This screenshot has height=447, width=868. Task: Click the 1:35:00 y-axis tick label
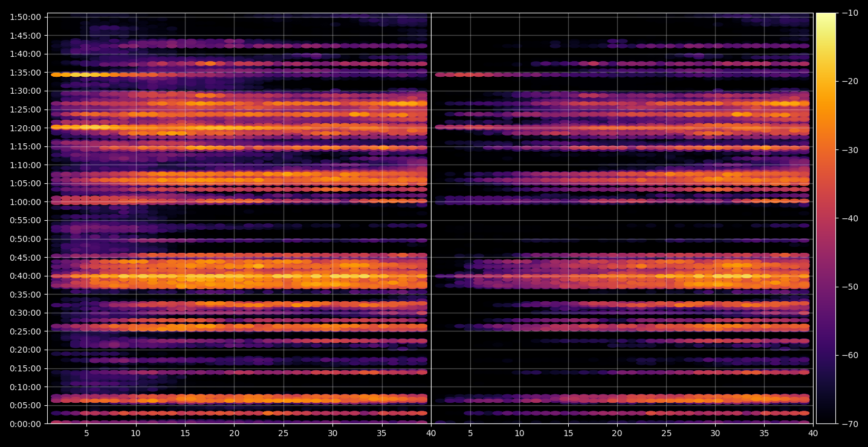pyautogui.click(x=26, y=72)
